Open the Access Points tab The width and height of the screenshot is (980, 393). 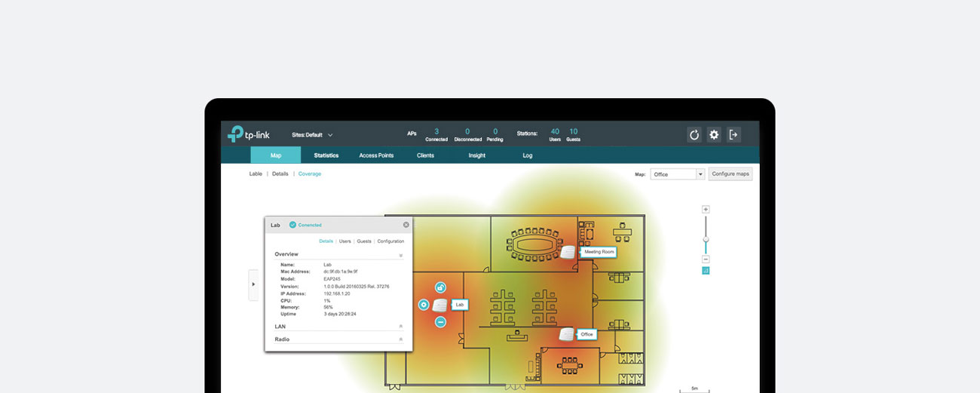[x=376, y=155]
